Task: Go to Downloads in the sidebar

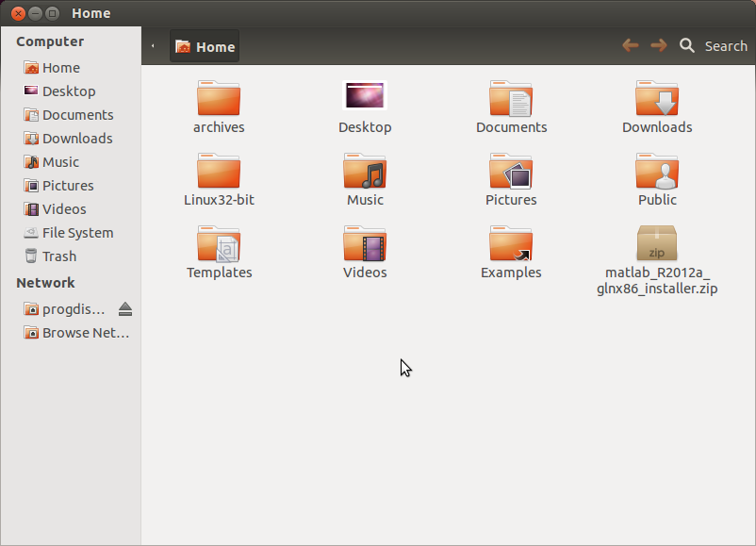Action: [71, 139]
